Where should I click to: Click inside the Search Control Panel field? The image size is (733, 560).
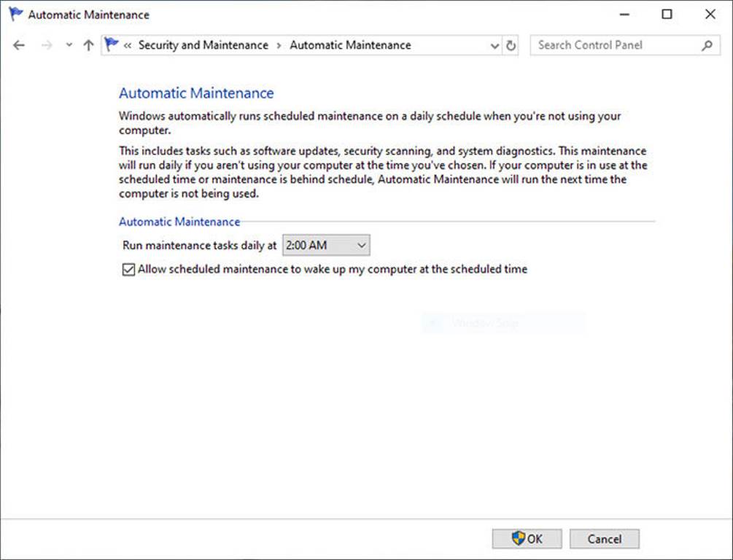pyautogui.click(x=613, y=44)
